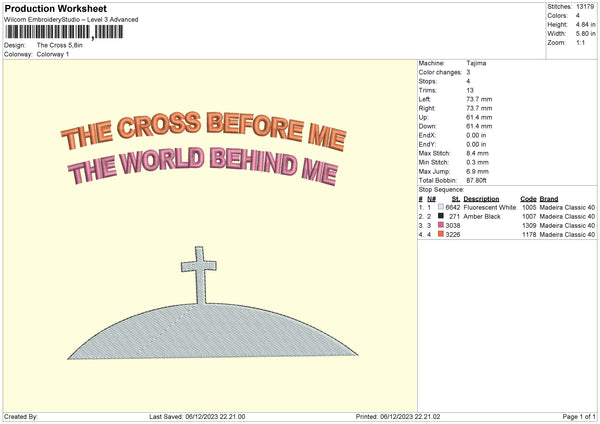This screenshot has width=600, height=424.
Task: Click the Fluorescent White color swatch
Action: point(440,207)
